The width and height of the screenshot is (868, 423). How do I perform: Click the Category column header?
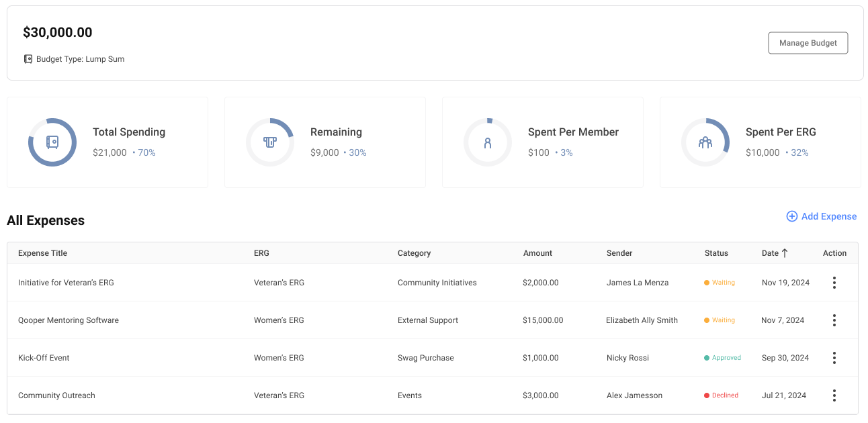(x=414, y=253)
